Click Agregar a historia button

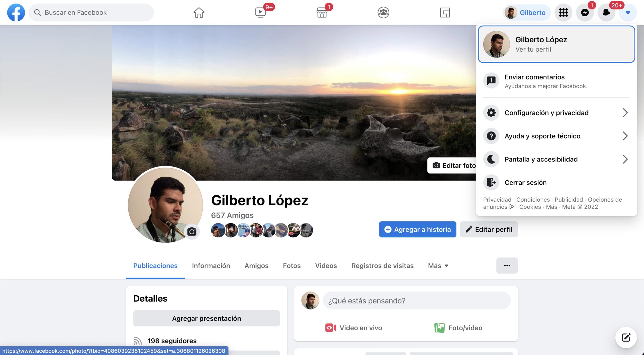(417, 229)
